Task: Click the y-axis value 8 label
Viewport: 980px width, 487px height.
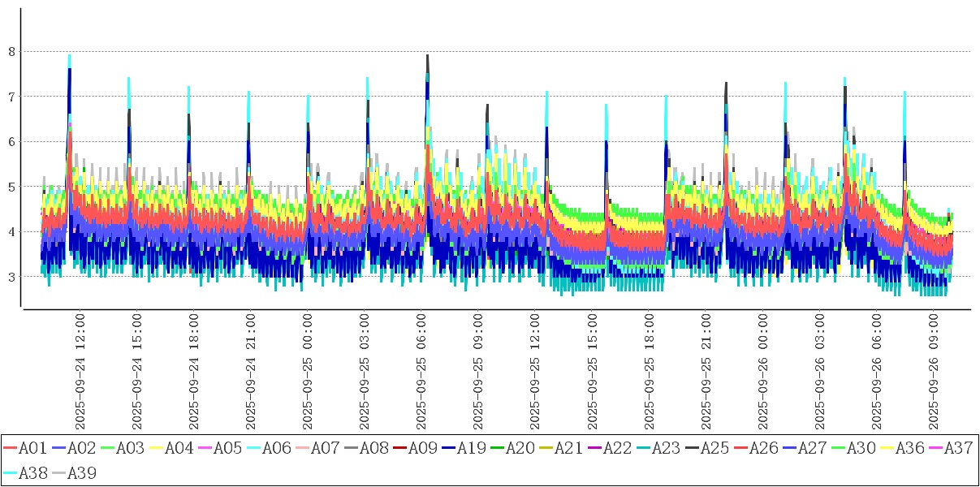Action: [11, 52]
